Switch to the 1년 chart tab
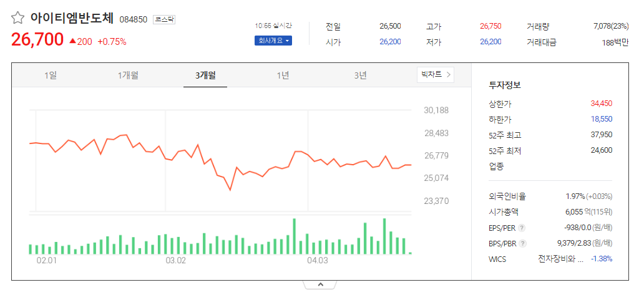The width and height of the screenshot is (644, 295). click(x=283, y=75)
